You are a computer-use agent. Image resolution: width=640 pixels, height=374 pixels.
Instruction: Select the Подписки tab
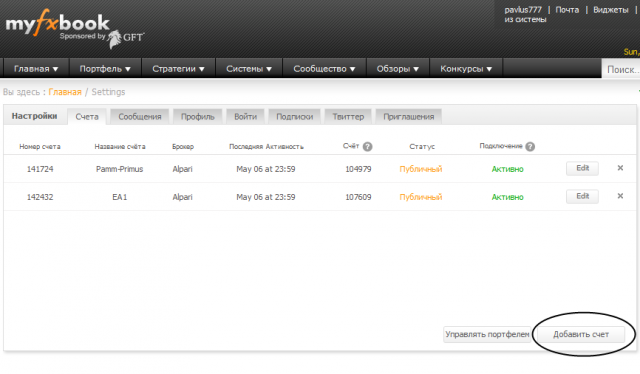[x=294, y=117]
